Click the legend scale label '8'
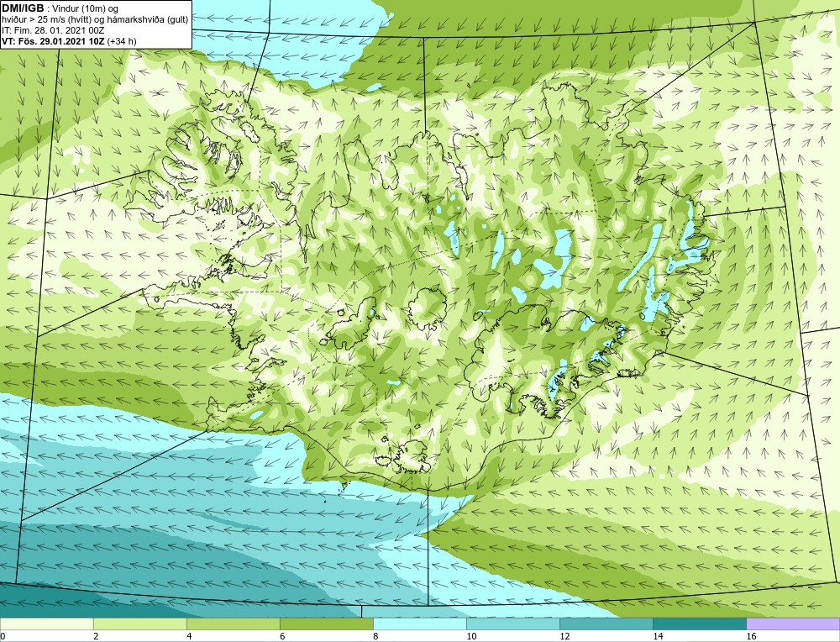This screenshot has height=642, width=840. 375,636
